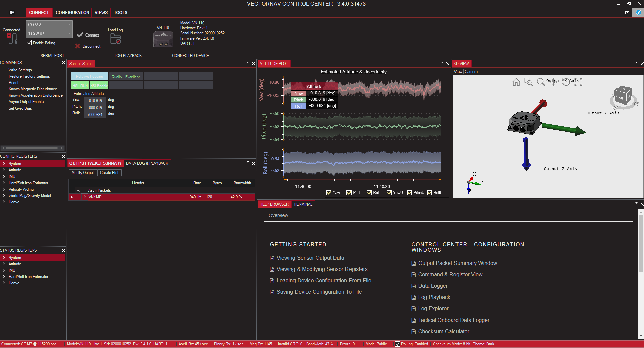
Task: Click the Yaw red legend swatch
Action: (x=299, y=94)
